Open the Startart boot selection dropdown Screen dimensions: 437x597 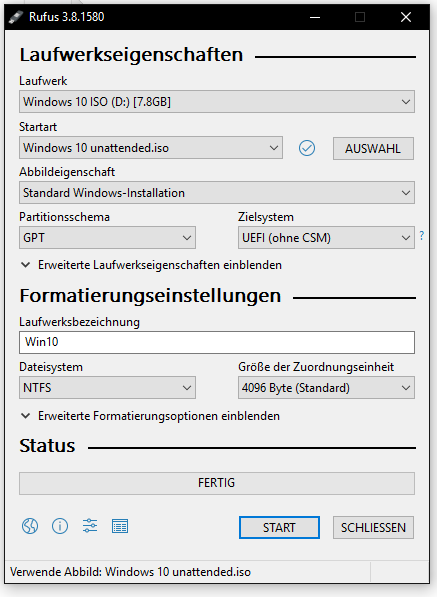click(151, 148)
